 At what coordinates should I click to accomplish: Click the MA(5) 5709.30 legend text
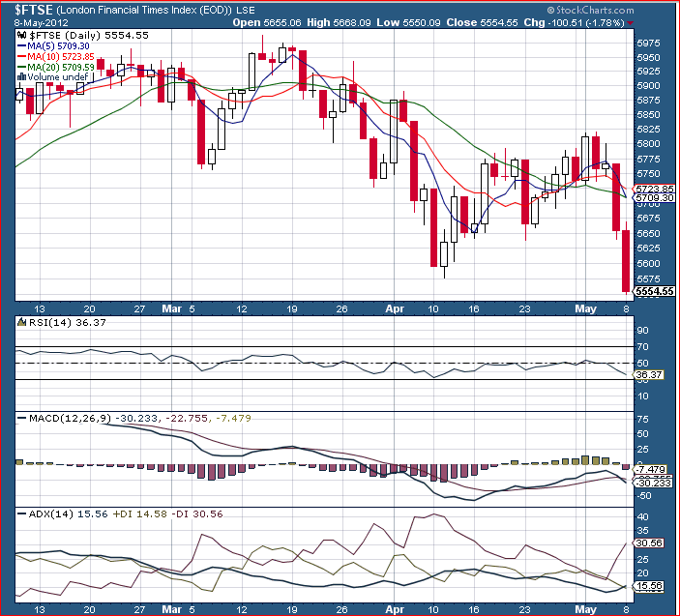coord(58,46)
